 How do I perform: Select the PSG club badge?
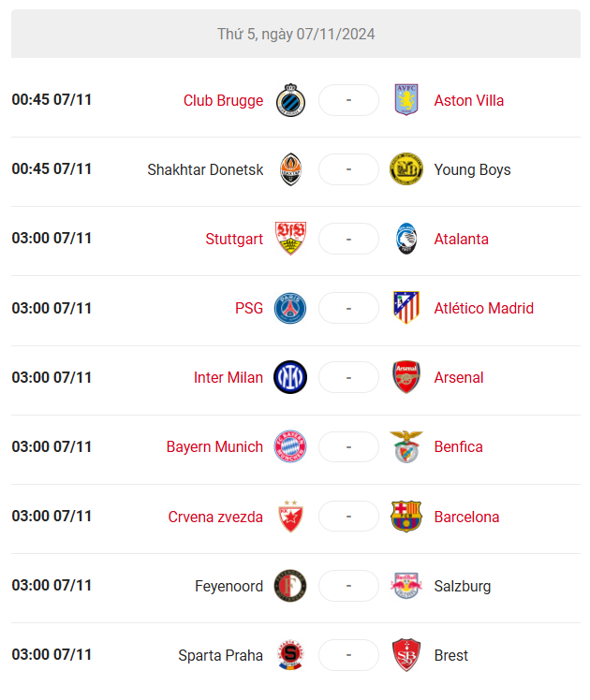coord(290,308)
